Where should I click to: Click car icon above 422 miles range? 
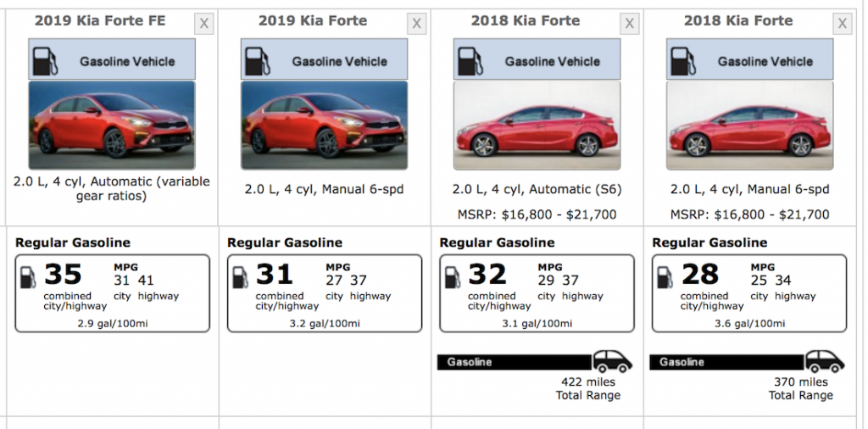(612, 361)
